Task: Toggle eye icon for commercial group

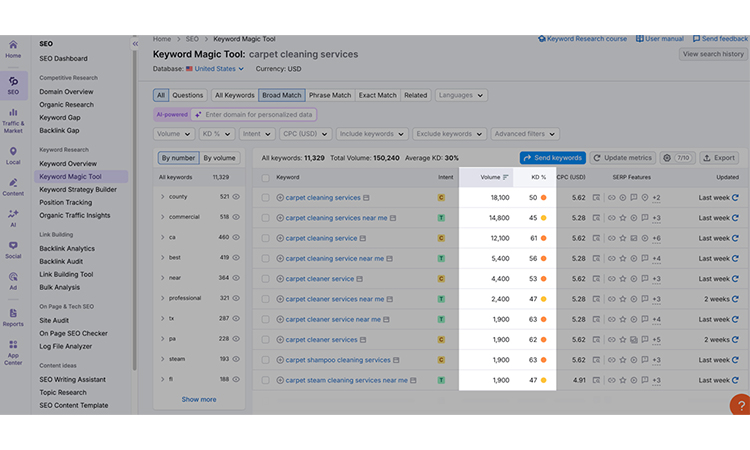Action: tap(236, 217)
